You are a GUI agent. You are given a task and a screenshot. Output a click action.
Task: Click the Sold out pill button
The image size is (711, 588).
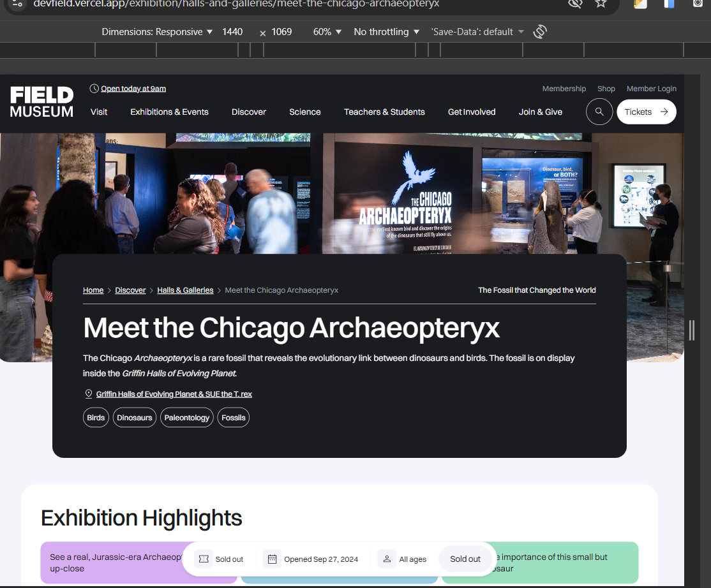click(465, 559)
